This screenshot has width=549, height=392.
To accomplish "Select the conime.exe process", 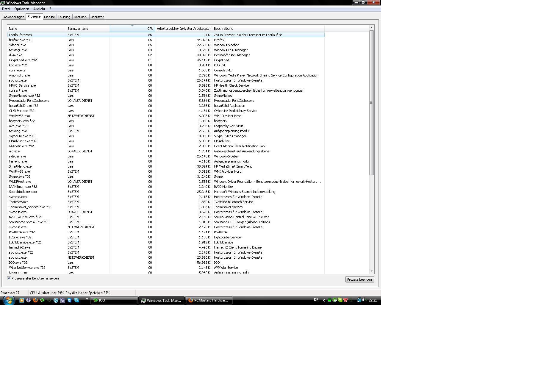I will tap(166, 70).
